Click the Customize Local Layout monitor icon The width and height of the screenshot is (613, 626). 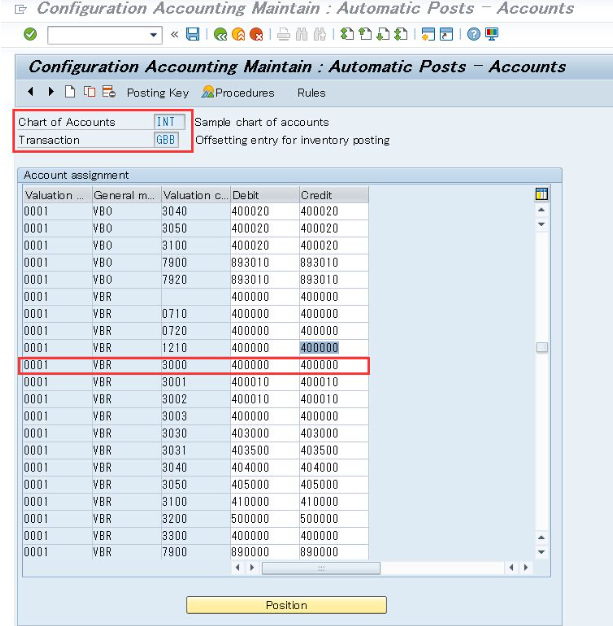click(492, 34)
